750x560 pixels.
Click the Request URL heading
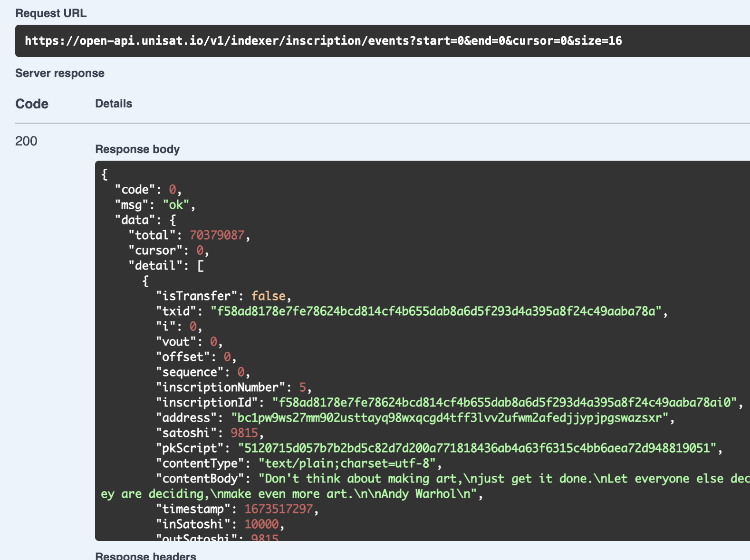[x=51, y=13]
